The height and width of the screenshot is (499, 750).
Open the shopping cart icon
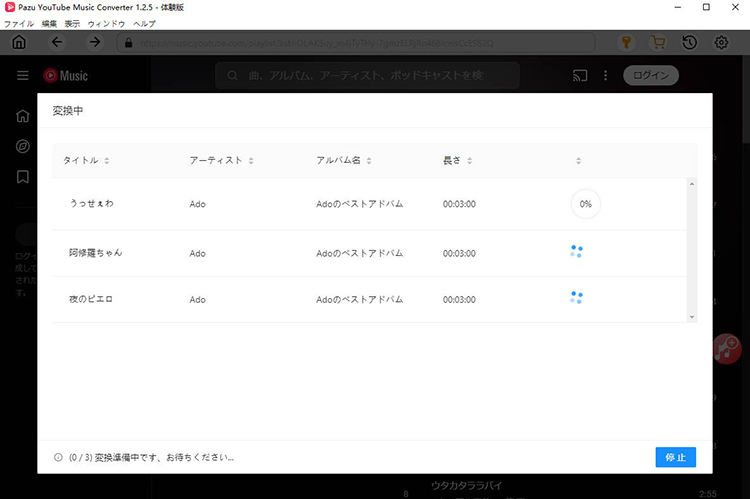pos(658,43)
